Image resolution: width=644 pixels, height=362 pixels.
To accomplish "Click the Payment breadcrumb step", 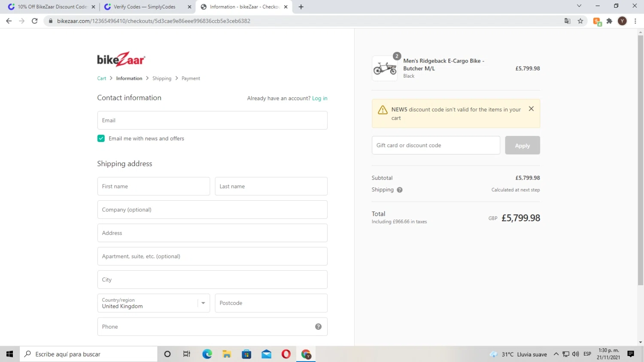I will pos(191,78).
